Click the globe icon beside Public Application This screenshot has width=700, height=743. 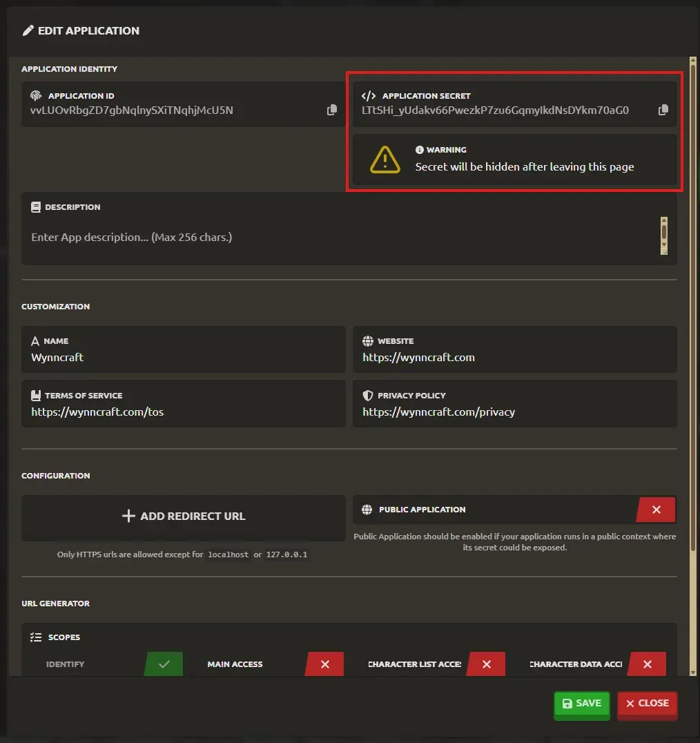pos(367,510)
